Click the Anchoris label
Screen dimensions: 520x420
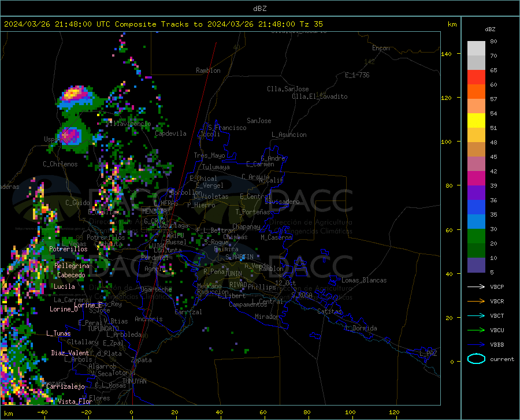pos(148,319)
